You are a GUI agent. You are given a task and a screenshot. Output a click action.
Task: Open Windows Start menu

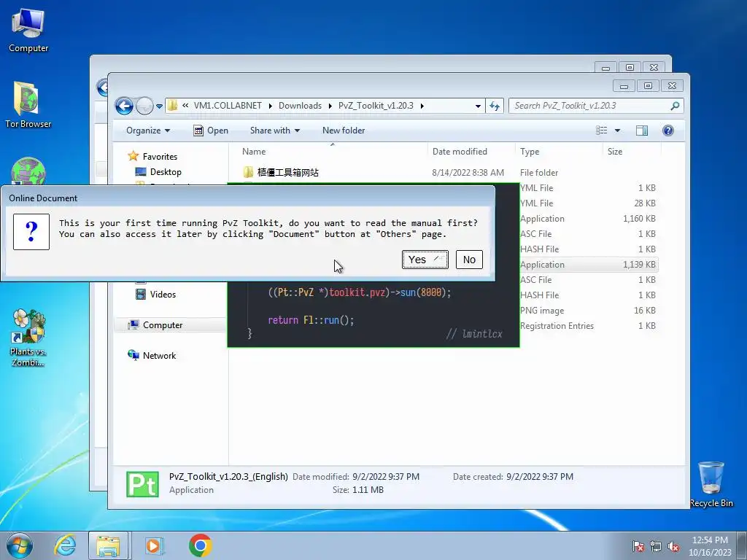pyautogui.click(x=19, y=545)
